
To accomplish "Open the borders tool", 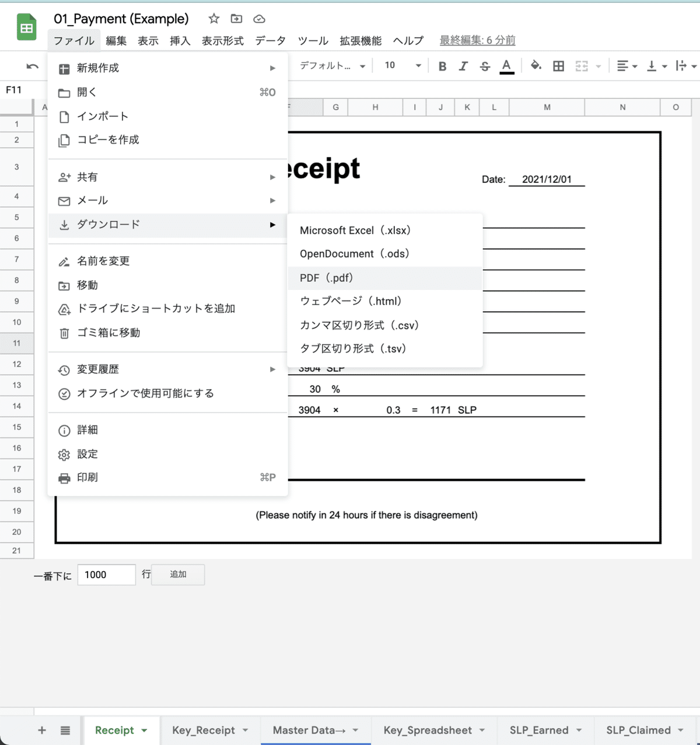I will point(558,66).
